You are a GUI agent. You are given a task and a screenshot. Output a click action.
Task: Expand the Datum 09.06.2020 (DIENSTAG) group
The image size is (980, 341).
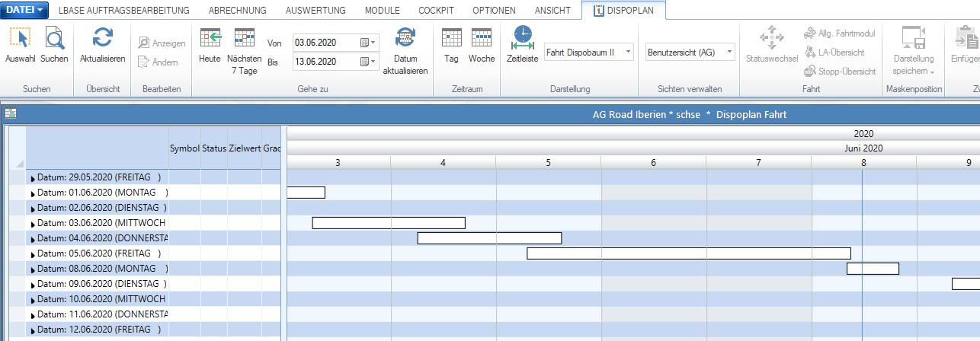pyautogui.click(x=33, y=285)
